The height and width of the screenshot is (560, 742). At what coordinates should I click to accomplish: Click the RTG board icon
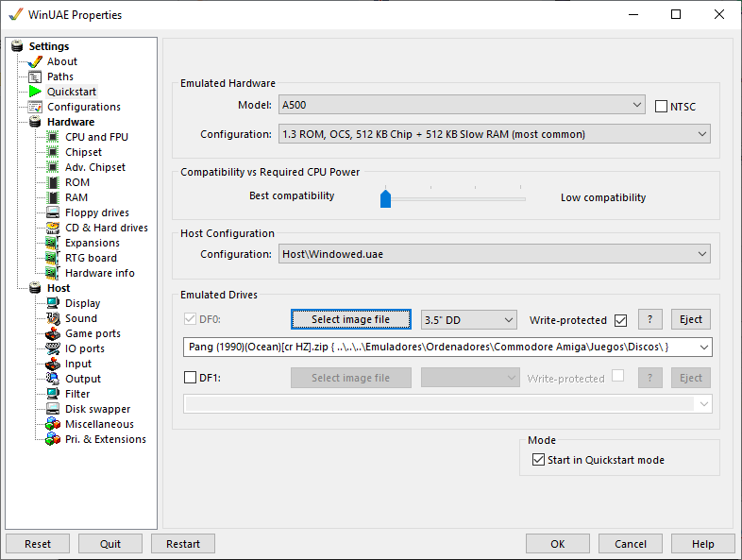(x=53, y=258)
